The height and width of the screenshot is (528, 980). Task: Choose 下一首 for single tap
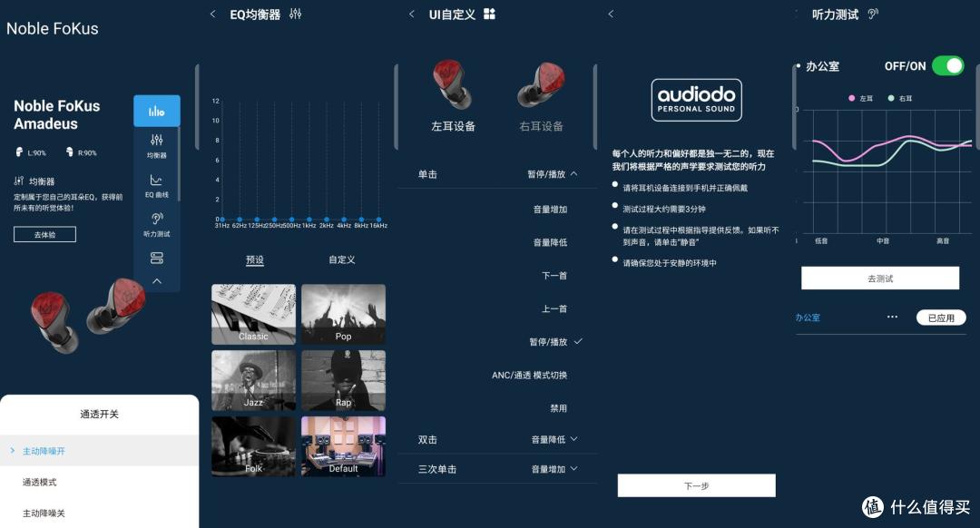[554, 276]
